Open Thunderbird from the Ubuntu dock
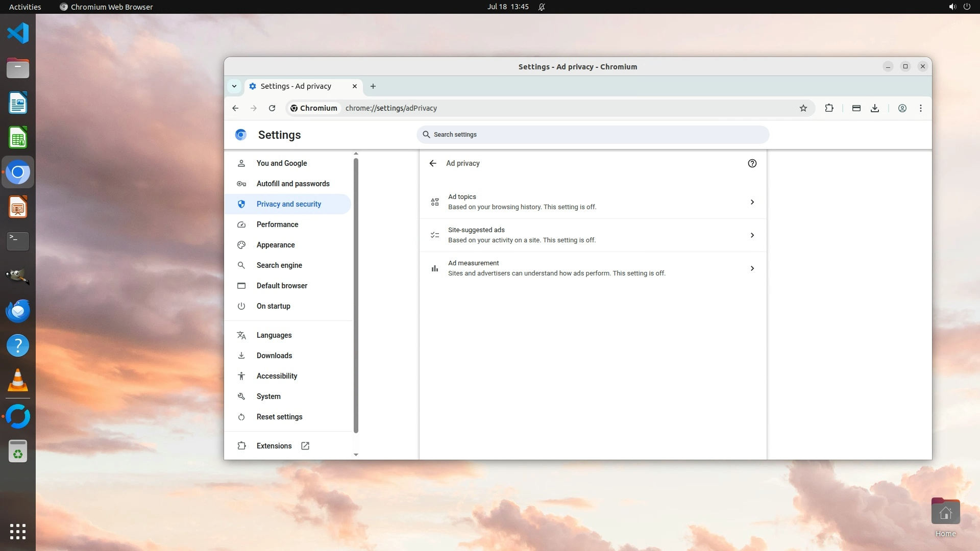 (x=18, y=311)
